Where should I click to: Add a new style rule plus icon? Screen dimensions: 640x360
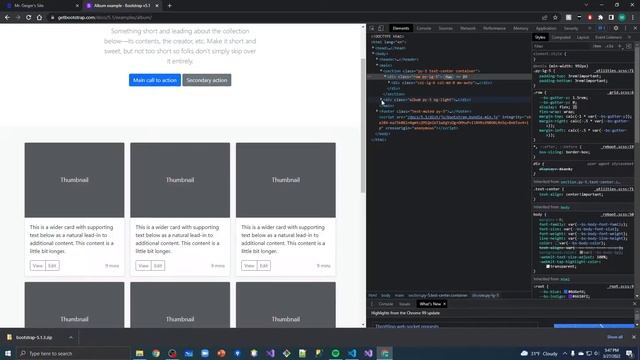pos(620,46)
